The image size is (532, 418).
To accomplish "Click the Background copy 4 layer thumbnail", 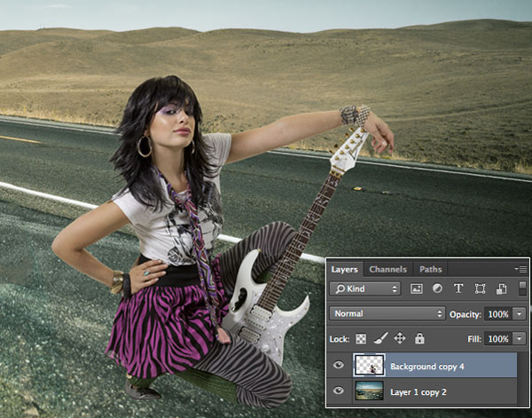I will (x=368, y=365).
